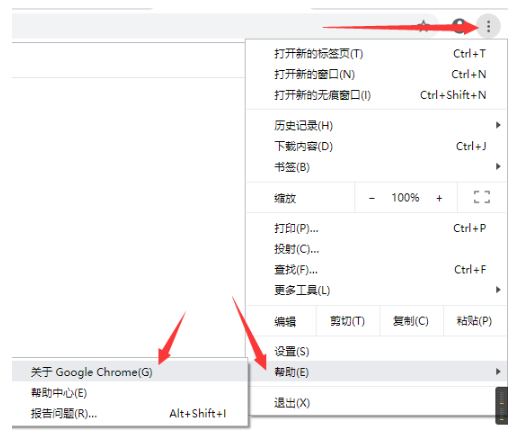Screen dimensions: 510x442
Task: Click the 编辑 edit label
Action: 285,321
